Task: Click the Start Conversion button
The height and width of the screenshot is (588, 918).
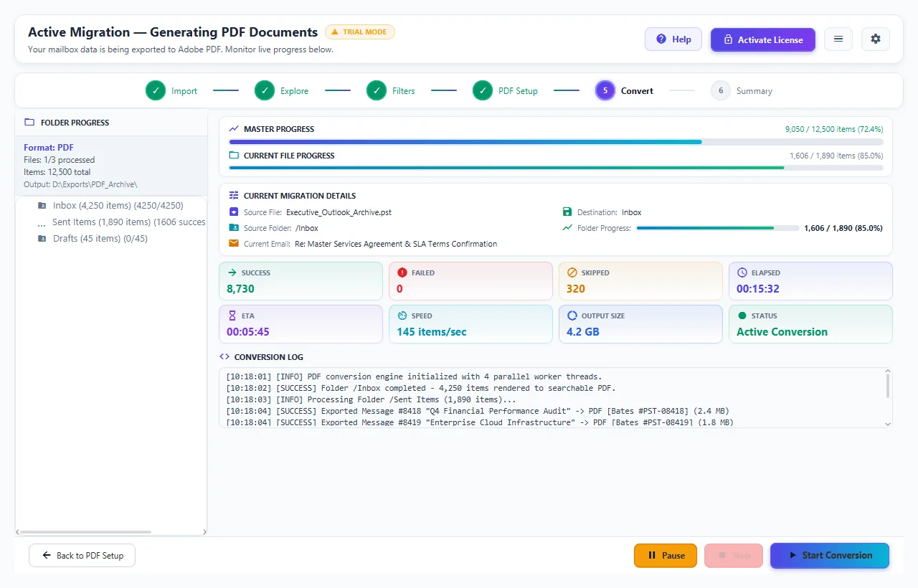Action: point(830,556)
